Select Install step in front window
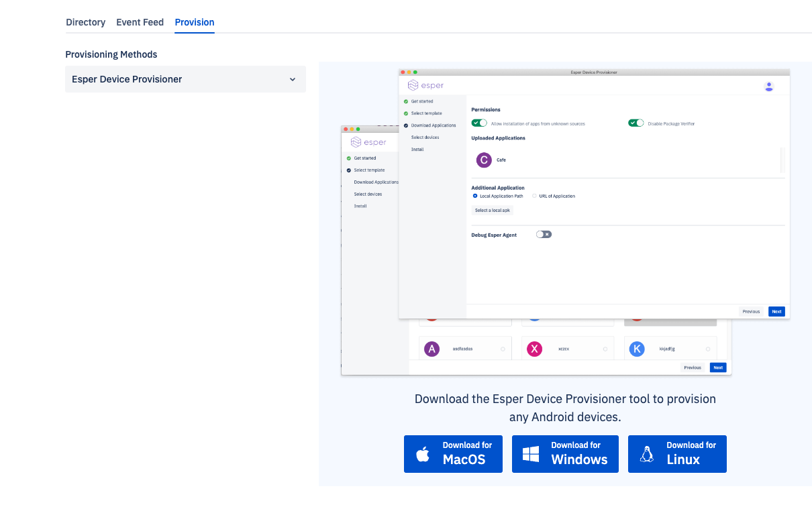The height and width of the screenshot is (505, 812). 417,150
